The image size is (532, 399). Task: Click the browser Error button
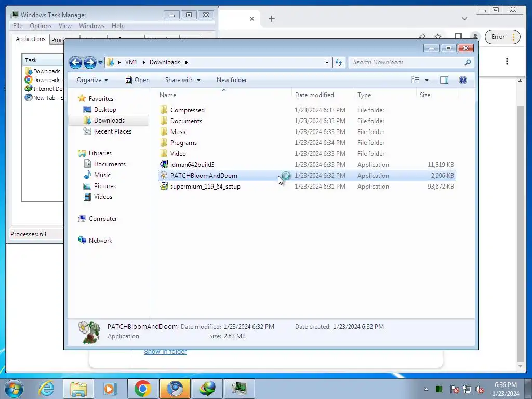pyautogui.click(x=502, y=37)
